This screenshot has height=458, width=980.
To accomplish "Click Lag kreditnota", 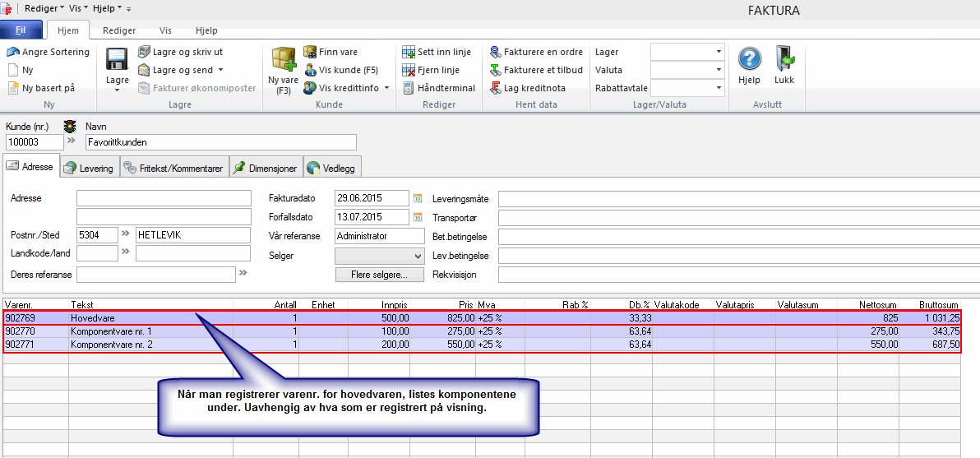I will pyautogui.click(x=527, y=88).
